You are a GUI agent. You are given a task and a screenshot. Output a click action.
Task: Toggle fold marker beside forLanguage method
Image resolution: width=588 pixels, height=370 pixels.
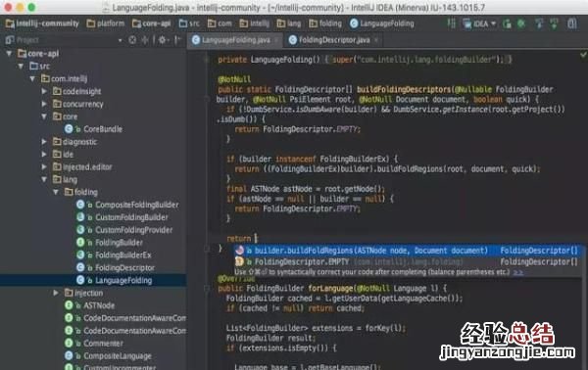point(207,289)
